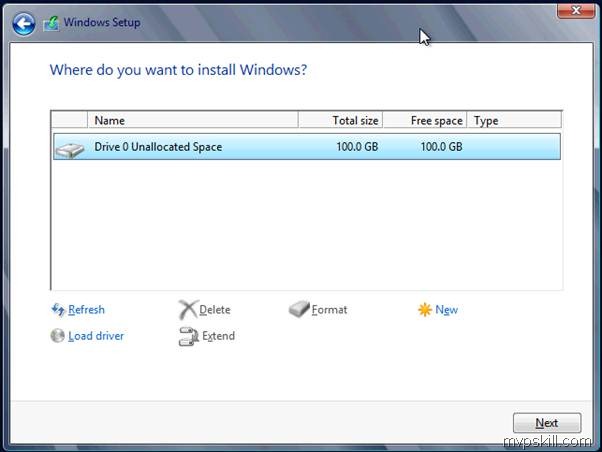The height and width of the screenshot is (452, 602).
Task: Choose Format partition option
Action: (329, 310)
